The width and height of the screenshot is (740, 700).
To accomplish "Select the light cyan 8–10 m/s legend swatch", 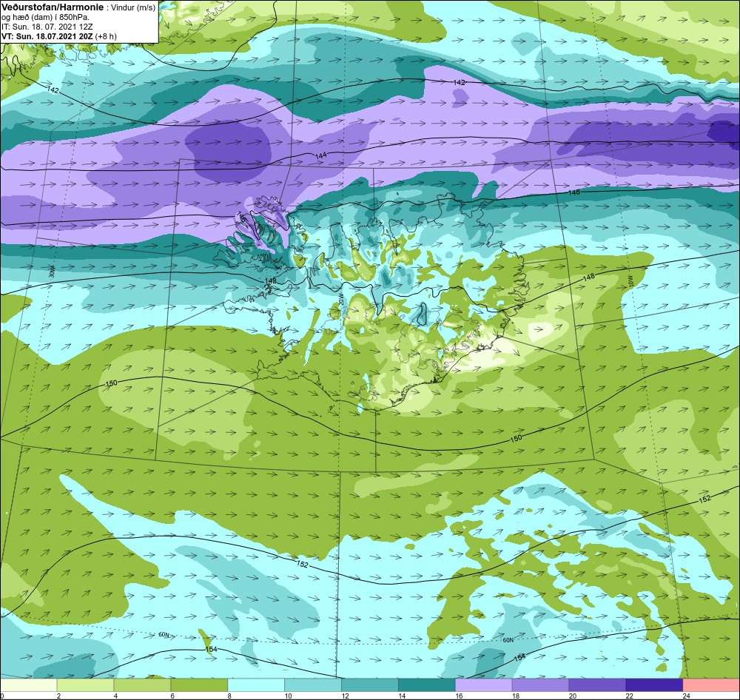I will point(256,684).
